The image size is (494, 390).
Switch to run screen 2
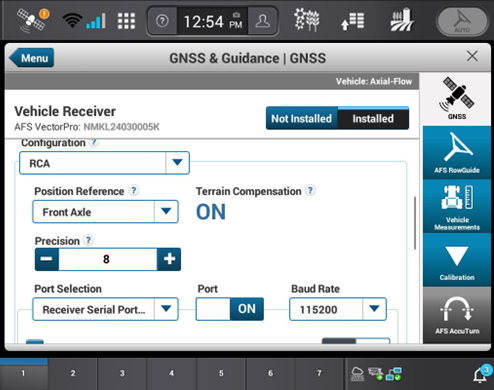73,373
